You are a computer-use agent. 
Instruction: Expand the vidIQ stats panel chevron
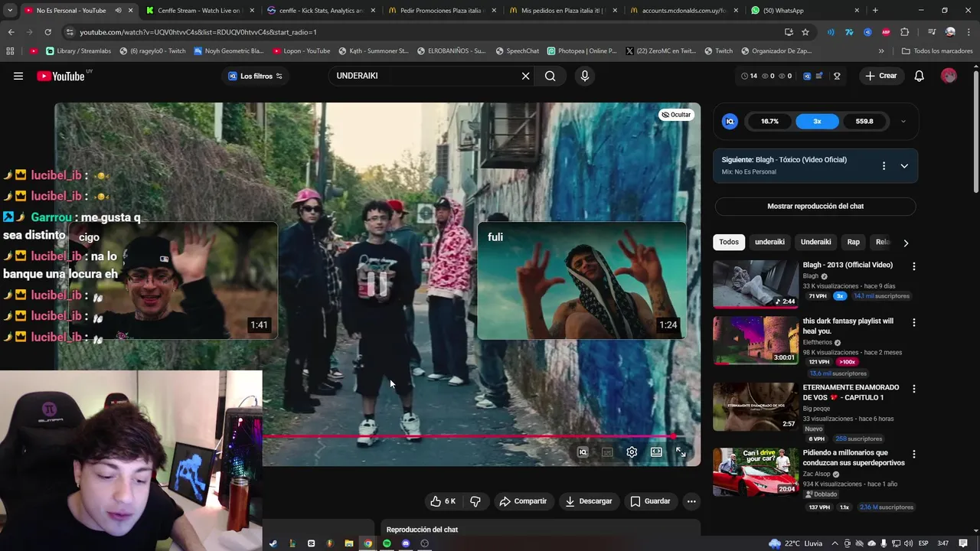(903, 121)
